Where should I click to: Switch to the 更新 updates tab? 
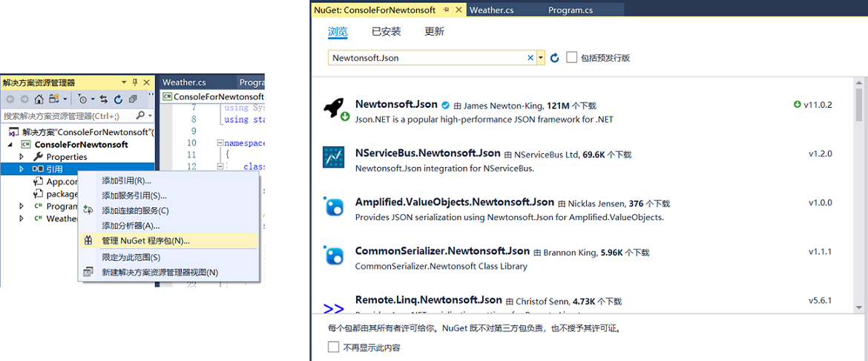pos(435,32)
